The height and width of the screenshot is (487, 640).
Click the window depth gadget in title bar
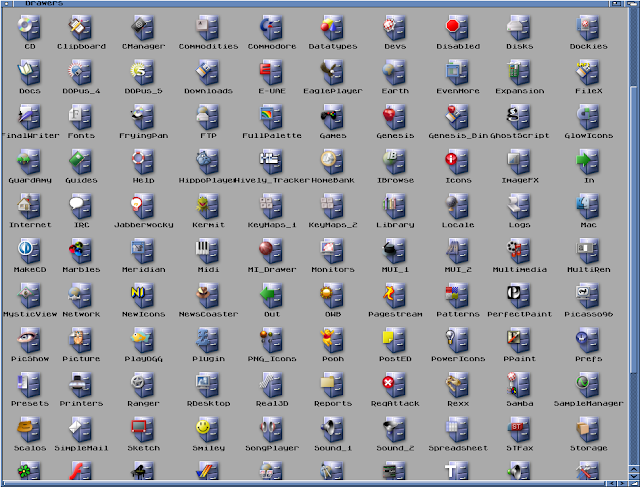630,3
